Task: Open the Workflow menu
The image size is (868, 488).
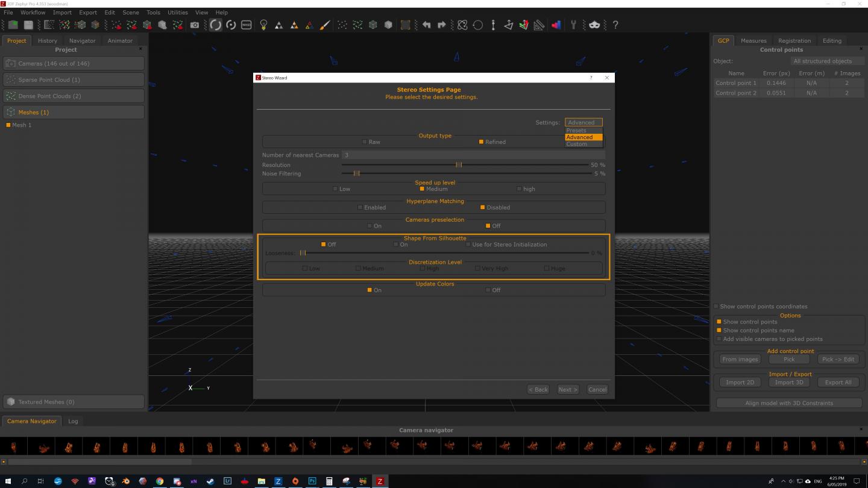Action: point(33,12)
